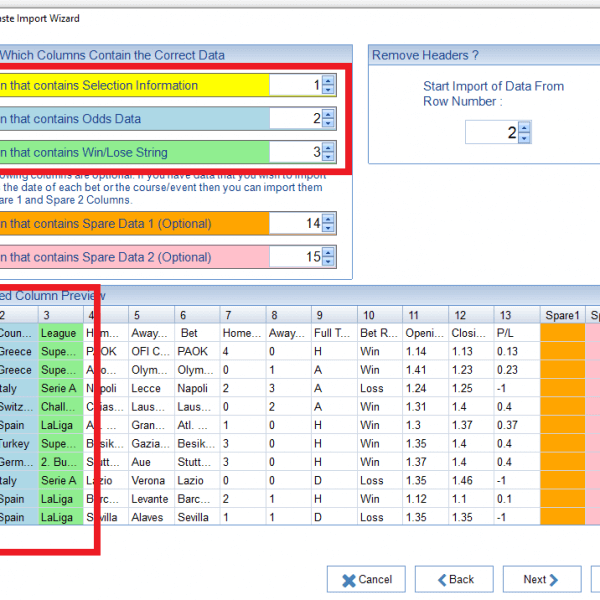
Task: Go Back to the previous wizard step
Action: pos(453,579)
